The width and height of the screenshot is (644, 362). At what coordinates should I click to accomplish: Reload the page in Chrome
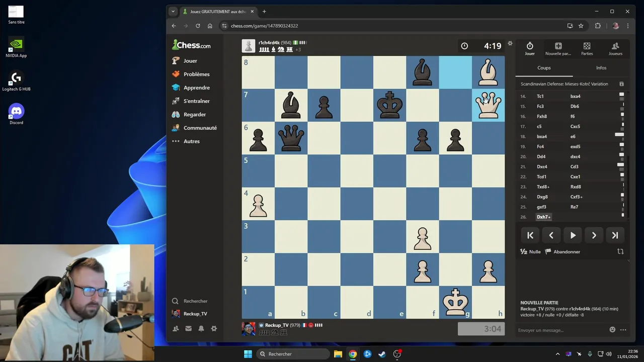click(198, 26)
